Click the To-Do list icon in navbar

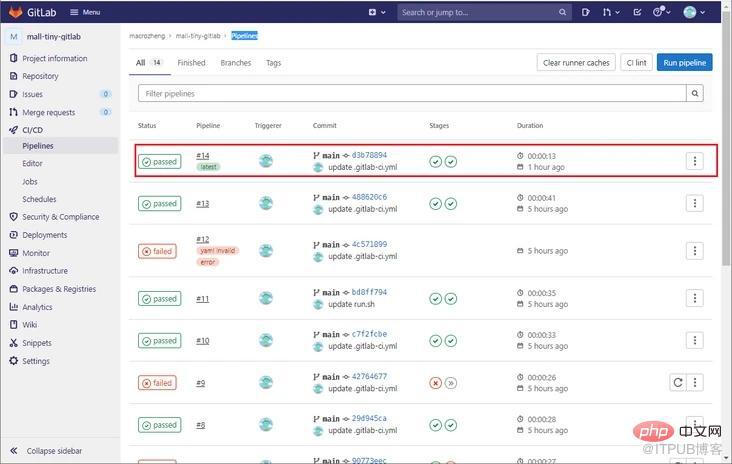(637, 12)
